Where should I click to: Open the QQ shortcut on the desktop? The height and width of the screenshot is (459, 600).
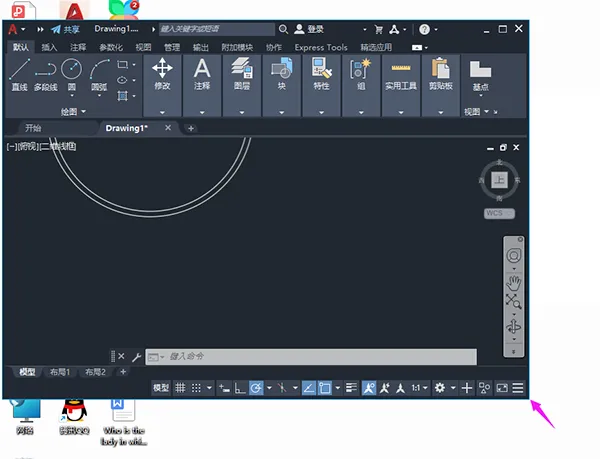pos(75,417)
